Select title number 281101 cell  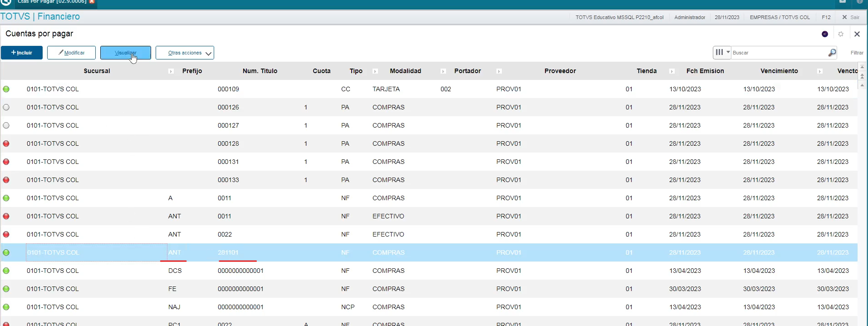pos(228,252)
